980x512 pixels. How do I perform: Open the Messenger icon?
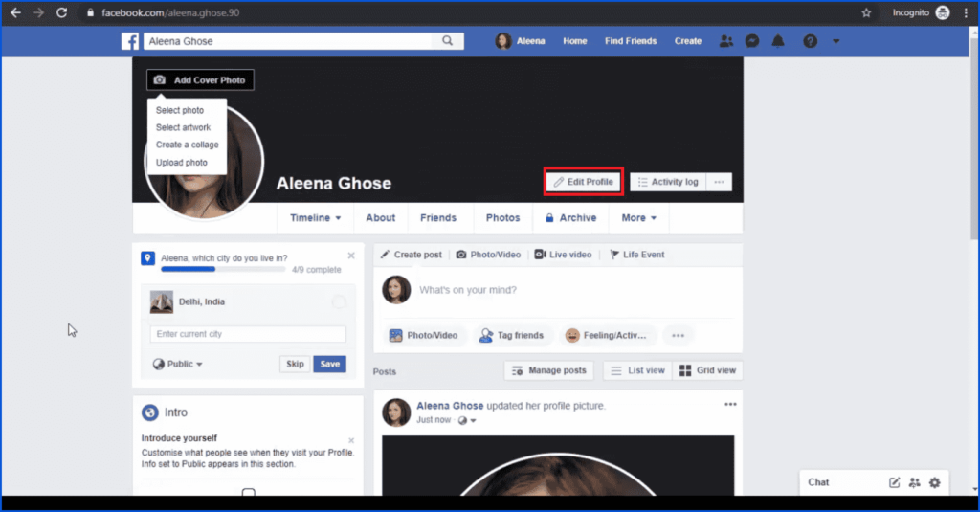pos(752,41)
